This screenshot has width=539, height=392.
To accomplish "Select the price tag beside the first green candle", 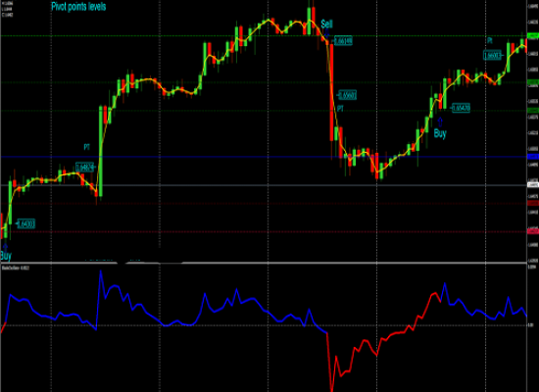I will click(26, 224).
